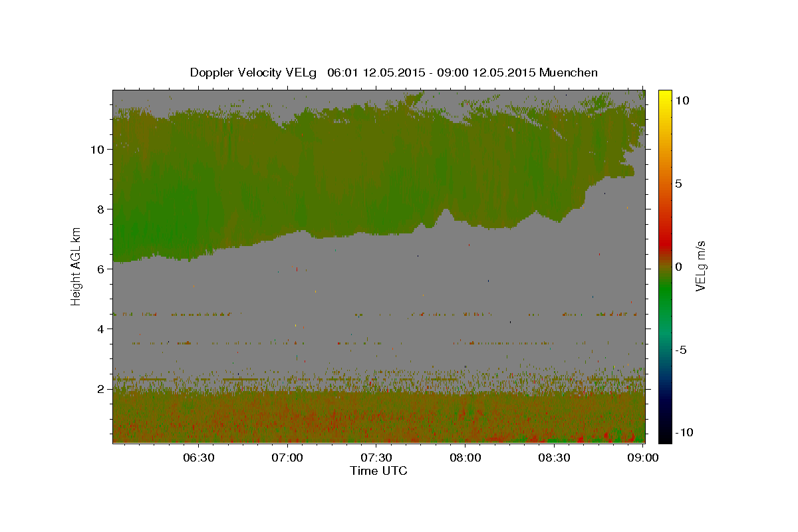Click the height axis '4' label
The height and width of the screenshot is (532, 798).
click(101, 329)
